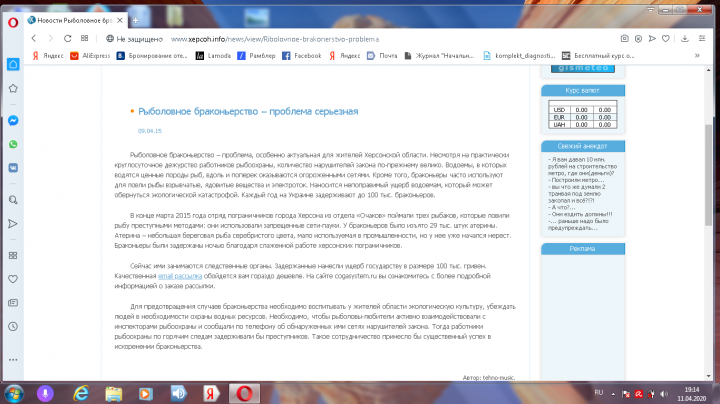The image size is (720, 404).
Task: Open the ad blocker shield icon
Action: (638, 39)
